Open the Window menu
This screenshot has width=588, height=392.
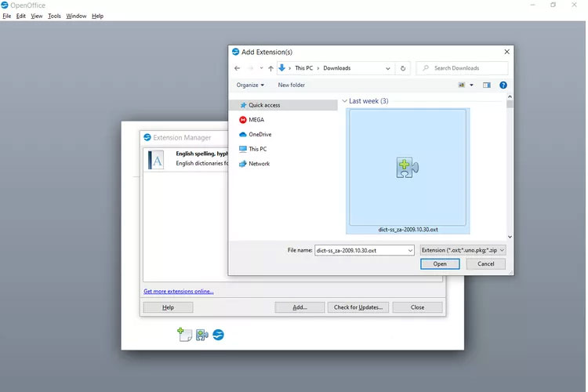pos(76,16)
